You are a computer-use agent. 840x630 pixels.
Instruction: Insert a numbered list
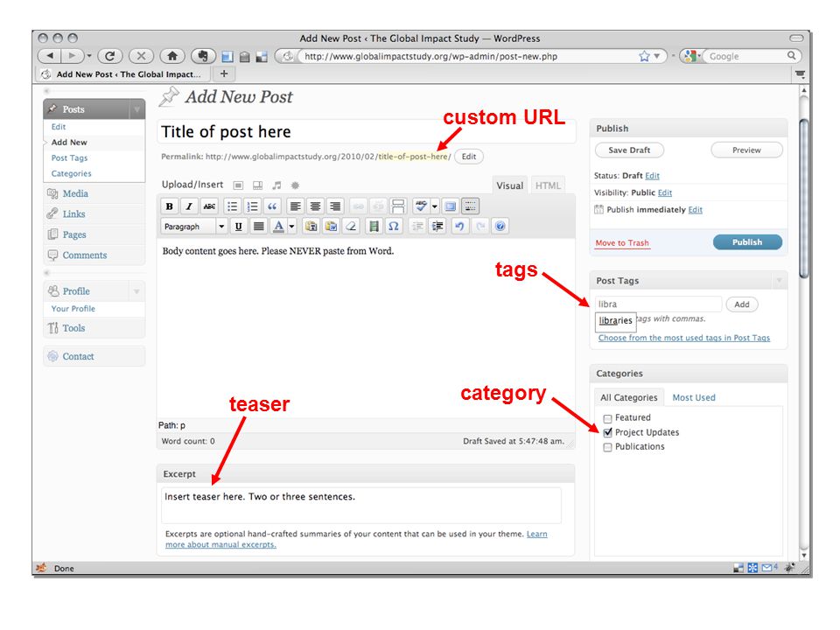tap(252, 206)
